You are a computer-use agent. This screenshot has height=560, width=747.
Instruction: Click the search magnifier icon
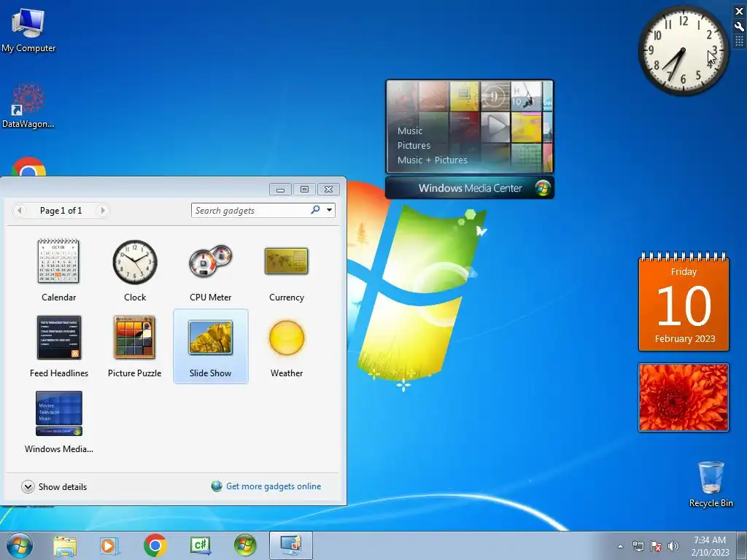tap(315, 210)
